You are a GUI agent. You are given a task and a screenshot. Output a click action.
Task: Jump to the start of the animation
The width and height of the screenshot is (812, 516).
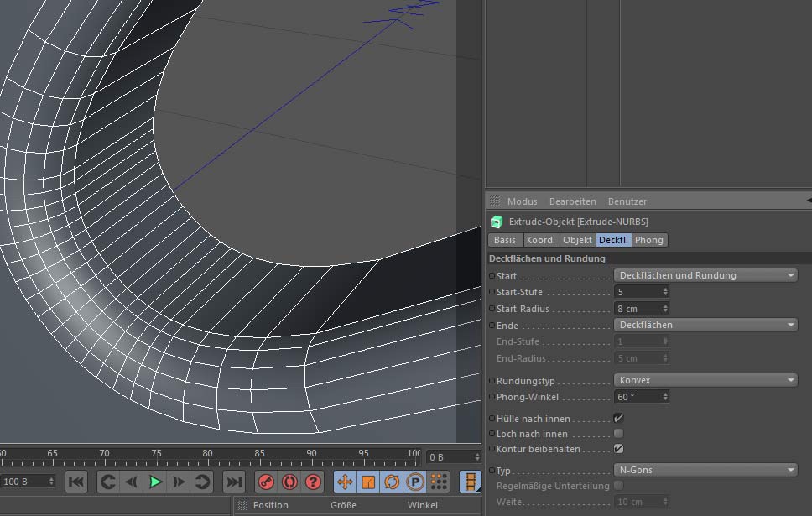tap(76, 482)
